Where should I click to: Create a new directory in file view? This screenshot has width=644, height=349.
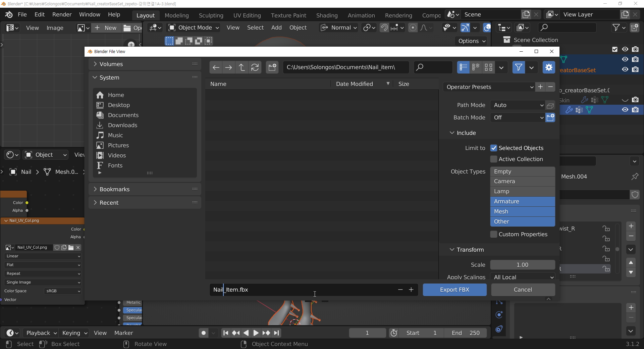pyautogui.click(x=272, y=67)
